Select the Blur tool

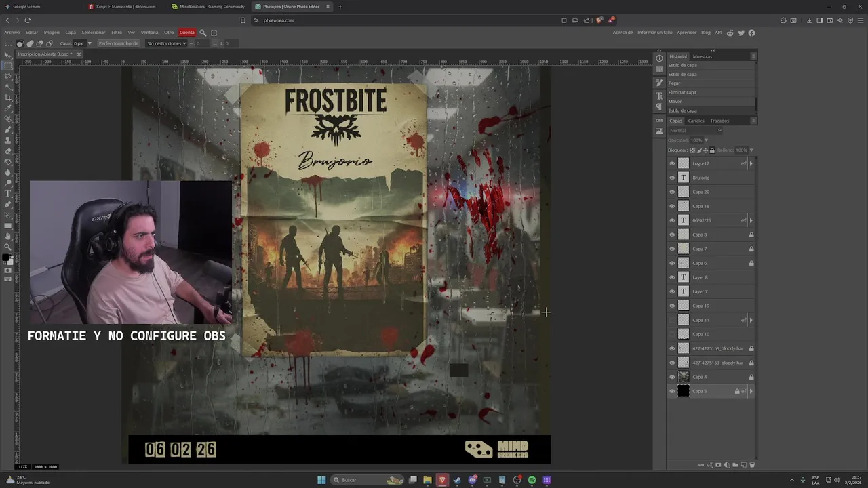[x=8, y=171]
